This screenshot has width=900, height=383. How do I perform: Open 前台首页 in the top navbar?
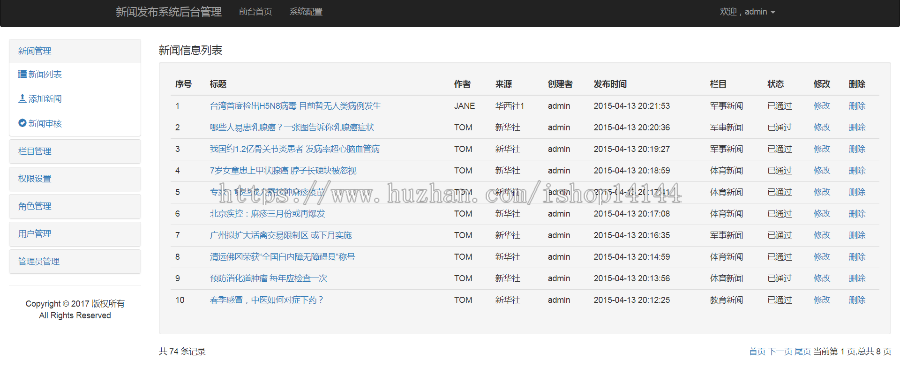coord(255,12)
